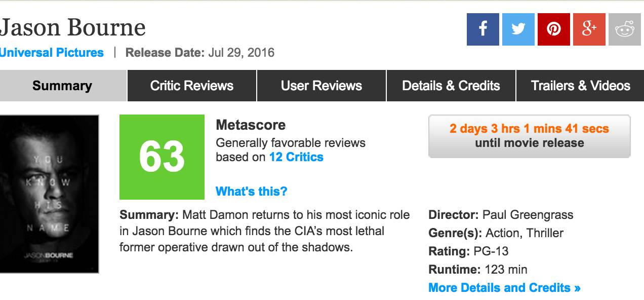Open the Universal Pictures studio link
The image size is (644, 300).
[52, 53]
